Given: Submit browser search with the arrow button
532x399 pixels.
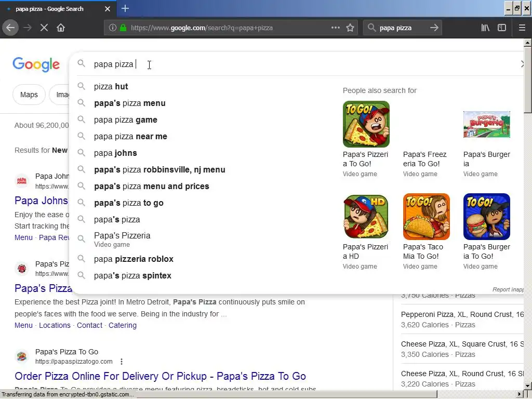Looking at the screenshot, I should [434, 28].
